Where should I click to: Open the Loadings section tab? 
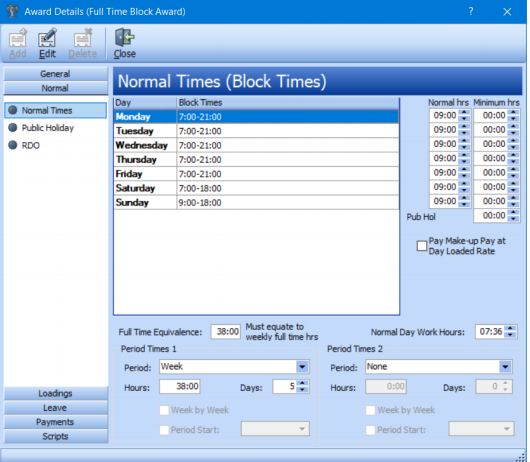point(55,393)
